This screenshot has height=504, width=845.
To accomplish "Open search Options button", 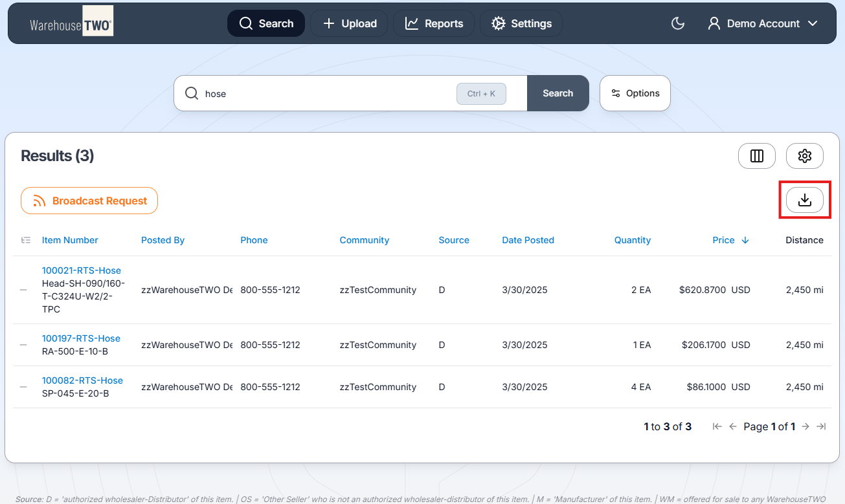I will coord(635,93).
